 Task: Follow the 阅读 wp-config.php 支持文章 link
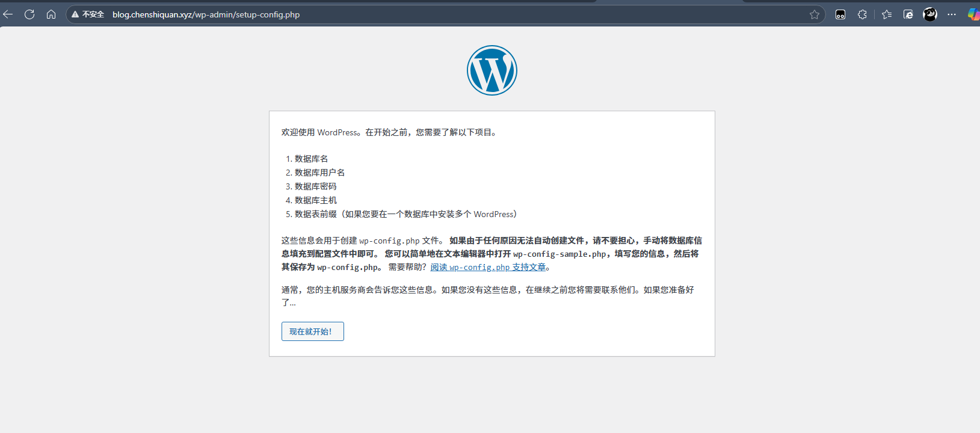click(488, 267)
